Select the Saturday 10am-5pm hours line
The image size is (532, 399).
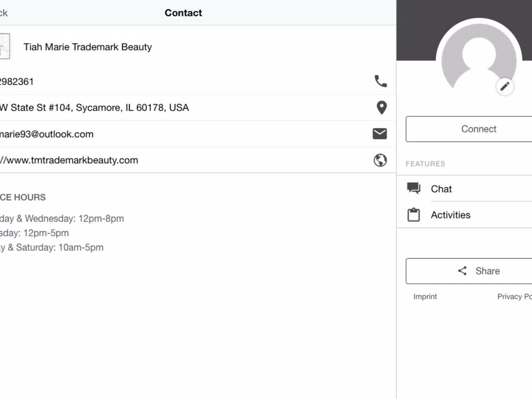(x=52, y=247)
